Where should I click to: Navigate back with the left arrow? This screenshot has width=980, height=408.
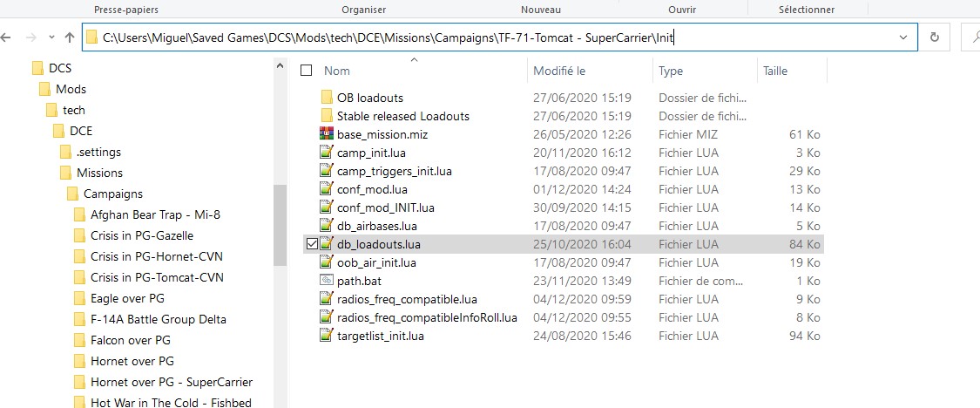(5, 37)
